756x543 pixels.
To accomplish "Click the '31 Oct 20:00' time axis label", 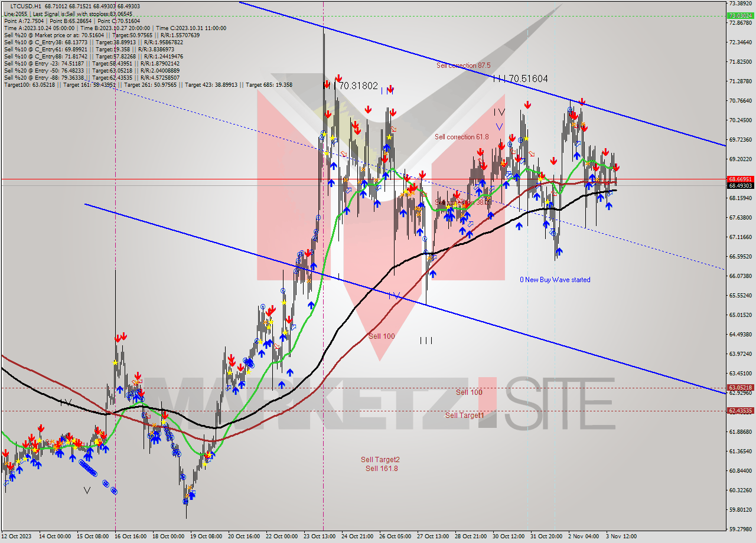I will (x=545, y=537).
